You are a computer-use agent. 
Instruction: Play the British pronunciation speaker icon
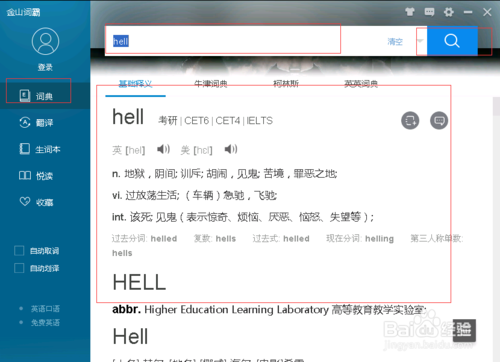tap(163, 149)
